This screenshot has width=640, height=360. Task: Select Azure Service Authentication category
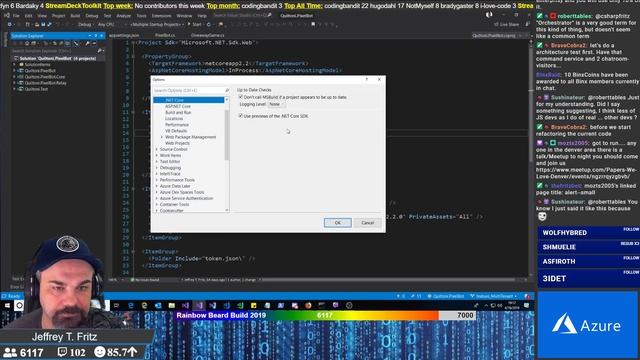pos(186,198)
